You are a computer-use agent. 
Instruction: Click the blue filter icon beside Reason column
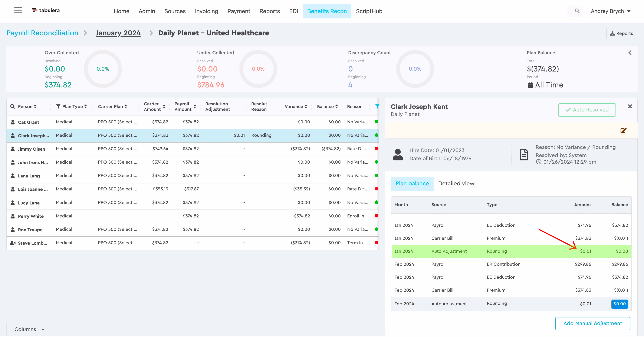377,106
